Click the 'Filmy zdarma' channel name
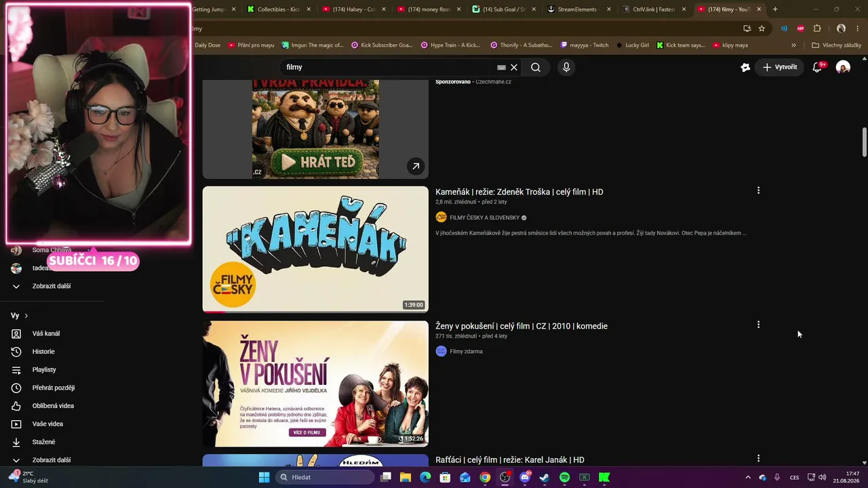This screenshot has width=868, height=488. (466, 351)
